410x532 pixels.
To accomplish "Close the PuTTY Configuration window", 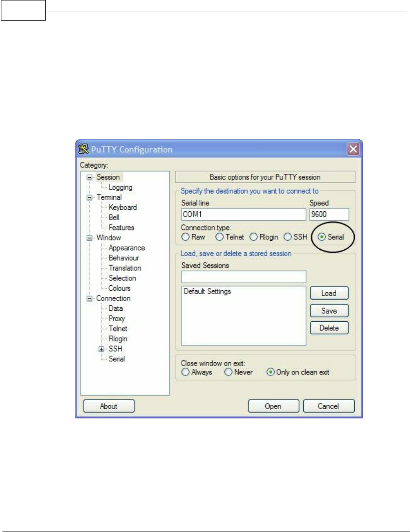I will tap(353, 149).
